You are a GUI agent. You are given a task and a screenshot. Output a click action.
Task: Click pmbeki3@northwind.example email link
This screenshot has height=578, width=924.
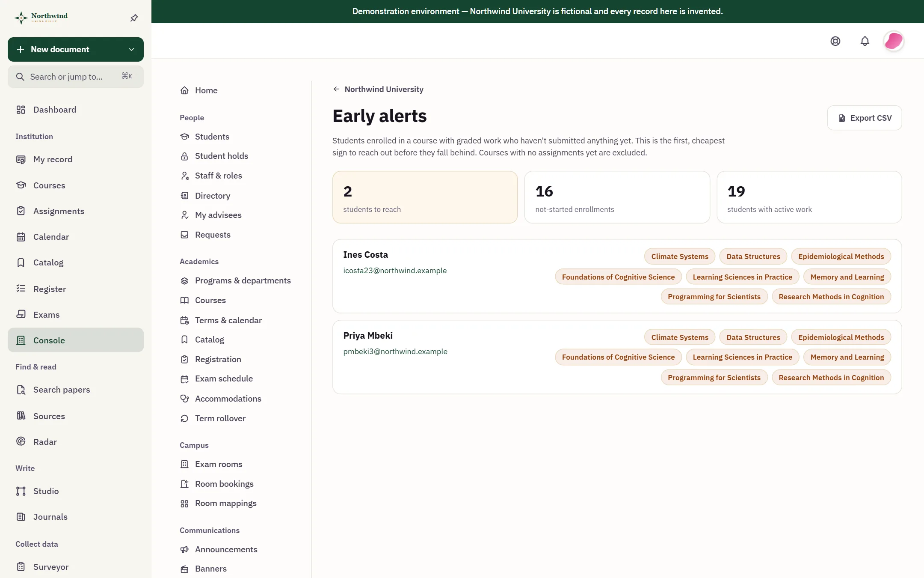(x=395, y=352)
